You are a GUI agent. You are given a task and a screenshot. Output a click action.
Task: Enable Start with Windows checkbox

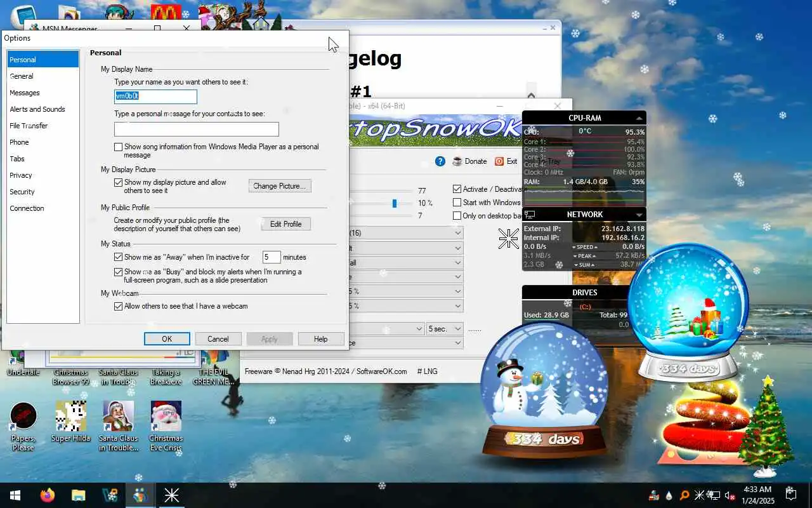[457, 203]
